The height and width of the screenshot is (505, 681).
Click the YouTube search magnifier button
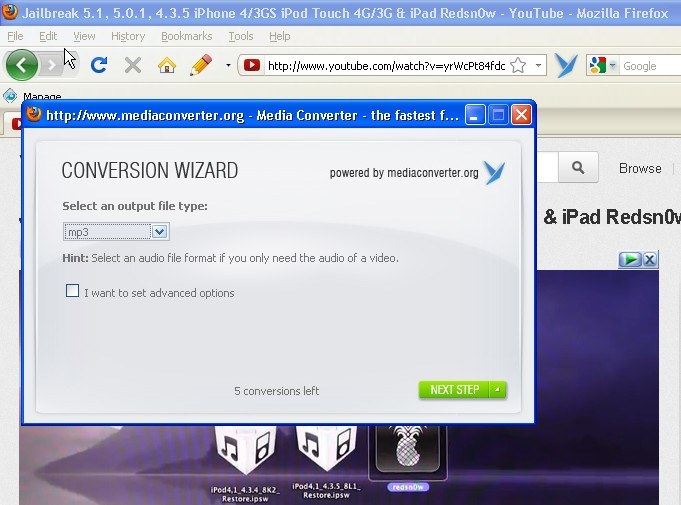[578, 168]
